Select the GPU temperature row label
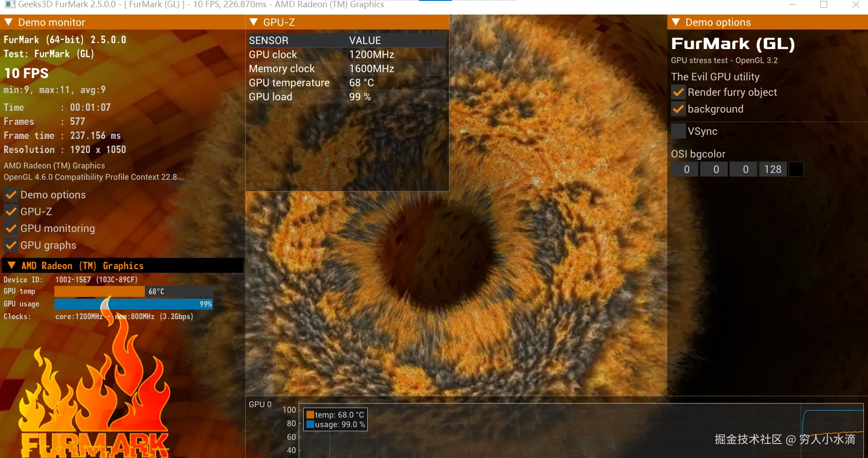868x458 pixels. tap(289, 83)
